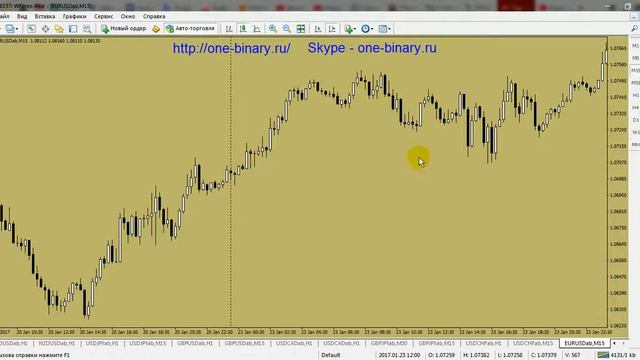Viewport: 640px width, 360px height.
Task: Open the Вставка menu
Action: 45,16
